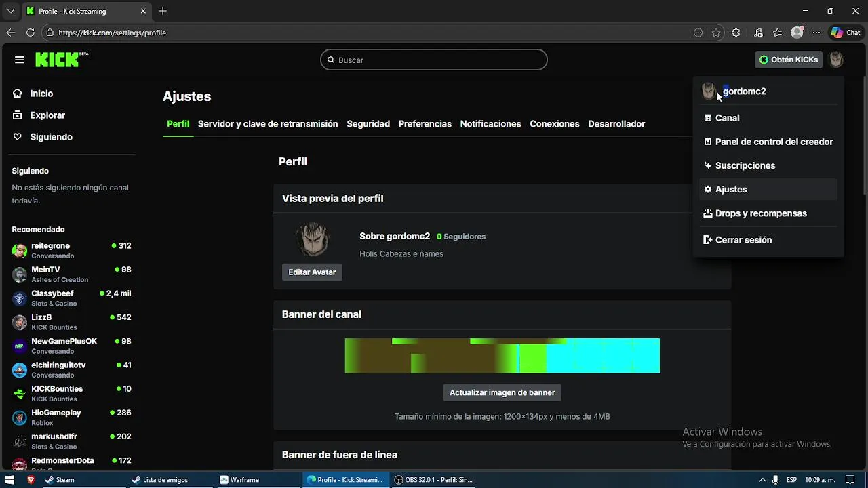Click Actualizar imagen de banner button
868x488 pixels.
(502, 392)
